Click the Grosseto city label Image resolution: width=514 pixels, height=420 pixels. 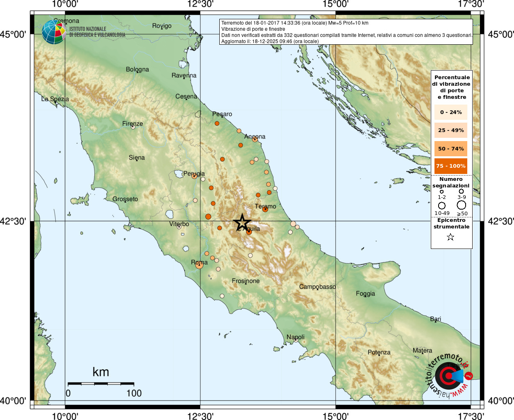click(x=125, y=199)
